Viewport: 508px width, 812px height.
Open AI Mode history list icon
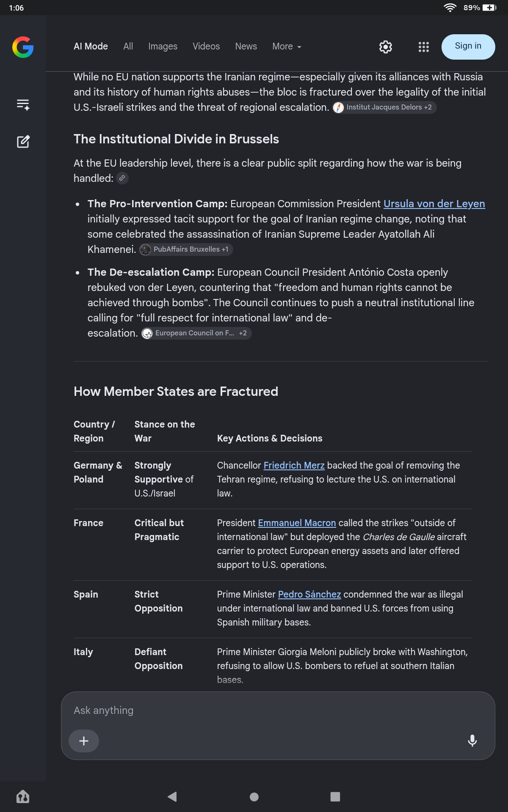[23, 104]
